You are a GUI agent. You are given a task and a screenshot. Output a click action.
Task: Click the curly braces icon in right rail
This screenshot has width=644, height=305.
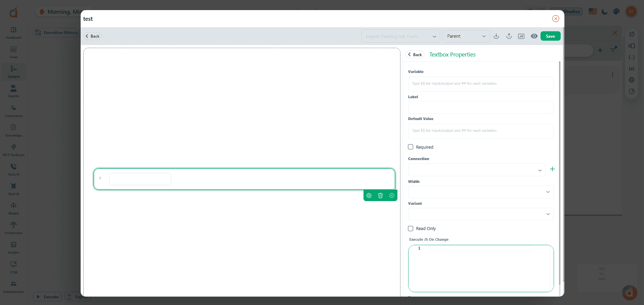632,57
